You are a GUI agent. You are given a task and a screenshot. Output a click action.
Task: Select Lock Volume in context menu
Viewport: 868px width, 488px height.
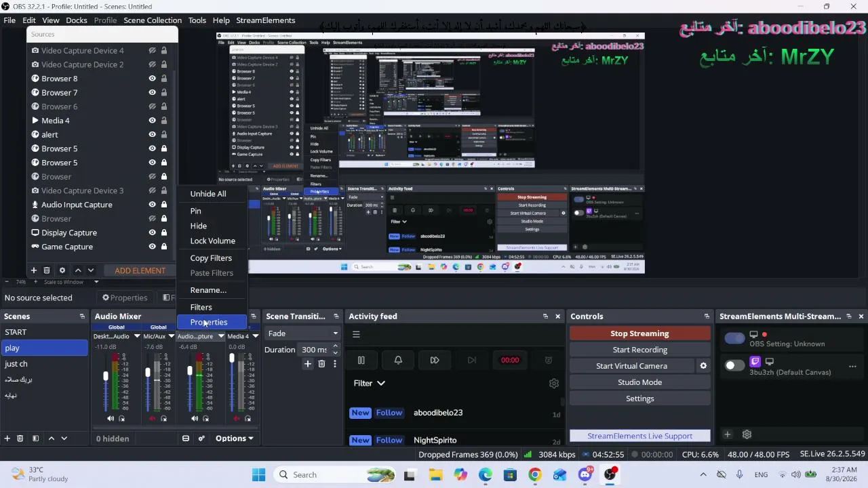pos(212,241)
